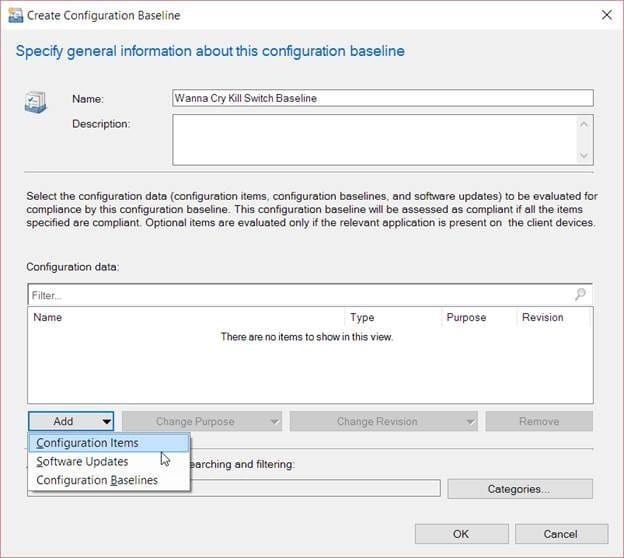The width and height of the screenshot is (624, 558).
Task: Dismiss dialog with the Cancel button
Action: pyautogui.click(x=562, y=534)
